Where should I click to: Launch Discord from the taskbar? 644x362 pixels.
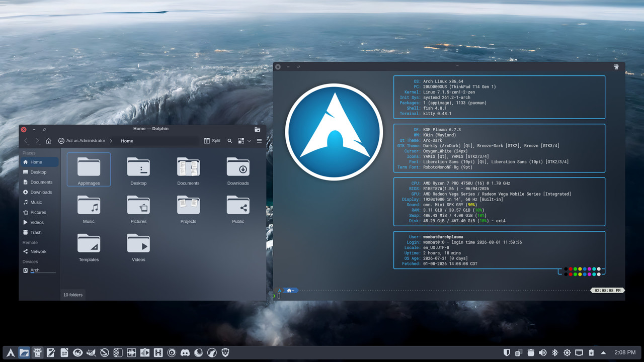point(185,353)
